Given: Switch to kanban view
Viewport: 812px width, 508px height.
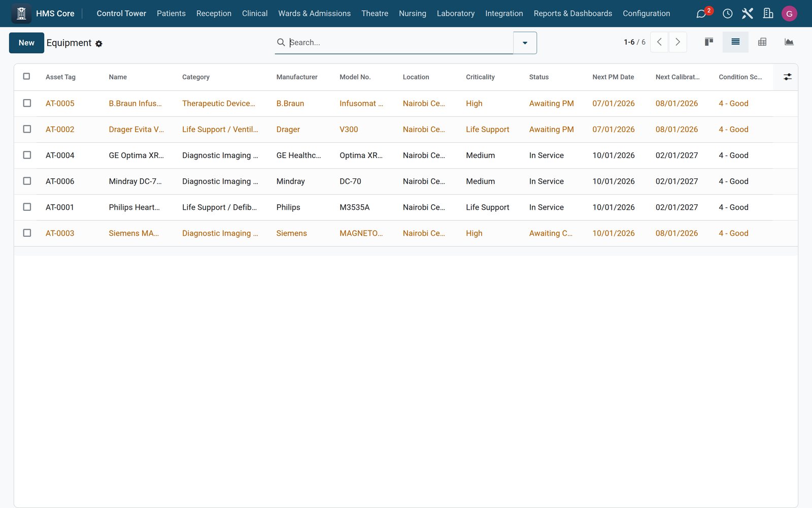Looking at the screenshot, I should [709, 42].
